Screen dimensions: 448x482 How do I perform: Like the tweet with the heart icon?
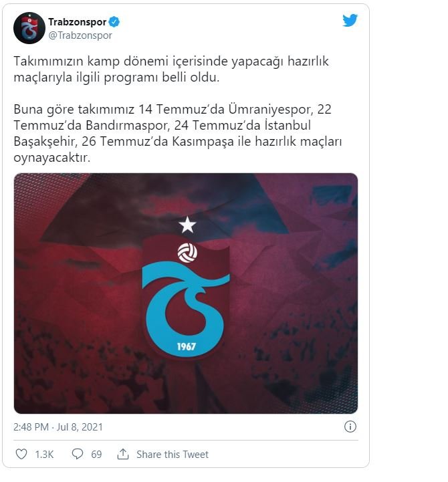click(x=21, y=454)
